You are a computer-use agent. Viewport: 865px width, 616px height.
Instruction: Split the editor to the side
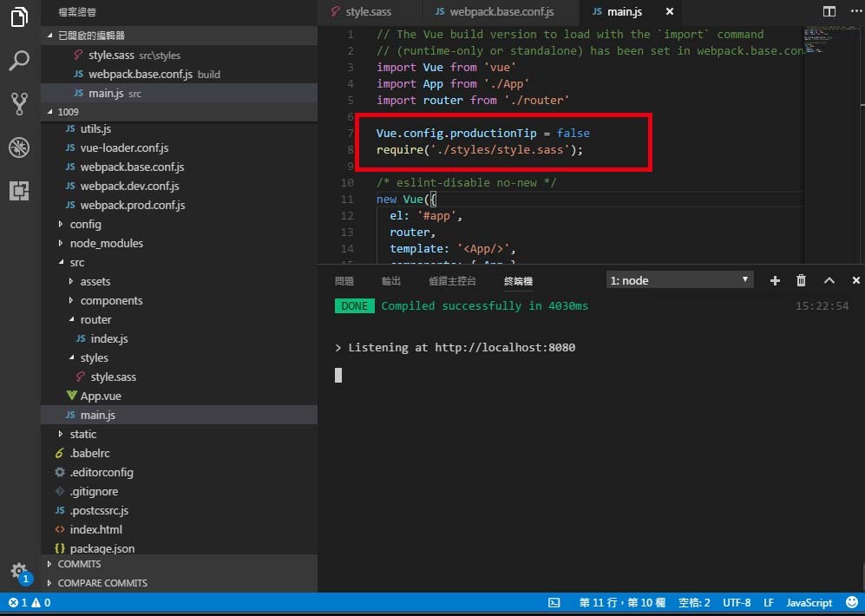829,11
